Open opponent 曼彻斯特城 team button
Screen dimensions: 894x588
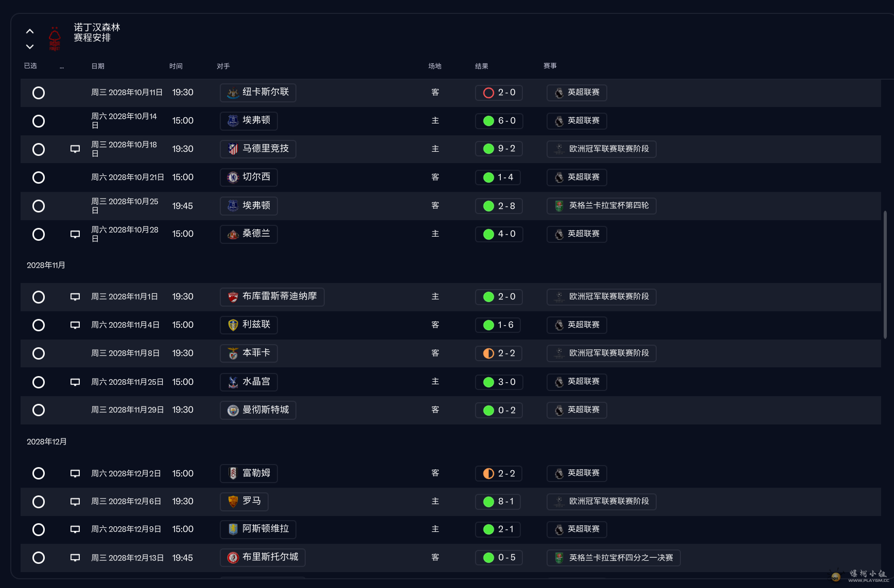pos(258,410)
